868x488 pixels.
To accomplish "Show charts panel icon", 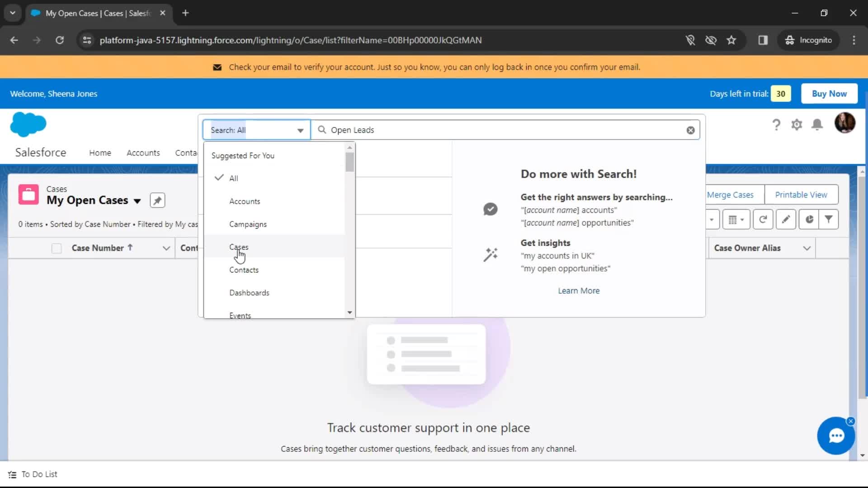I will coord(809,219).
